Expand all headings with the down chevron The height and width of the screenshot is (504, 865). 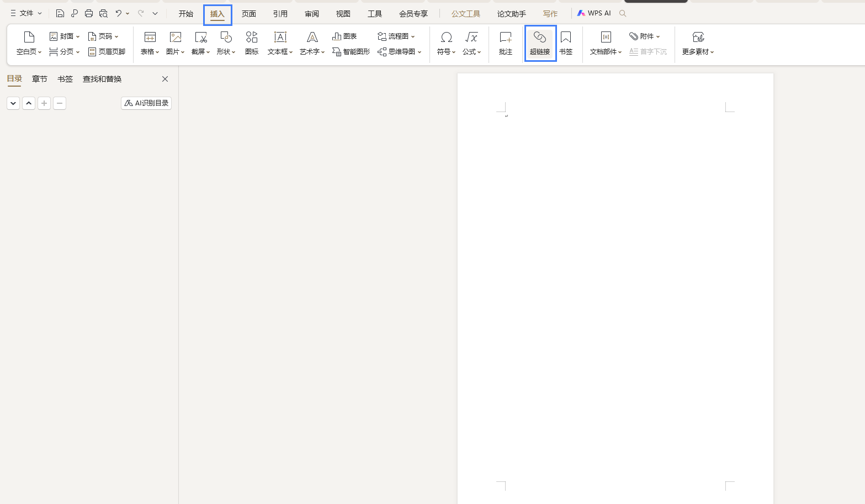point(13,103)
